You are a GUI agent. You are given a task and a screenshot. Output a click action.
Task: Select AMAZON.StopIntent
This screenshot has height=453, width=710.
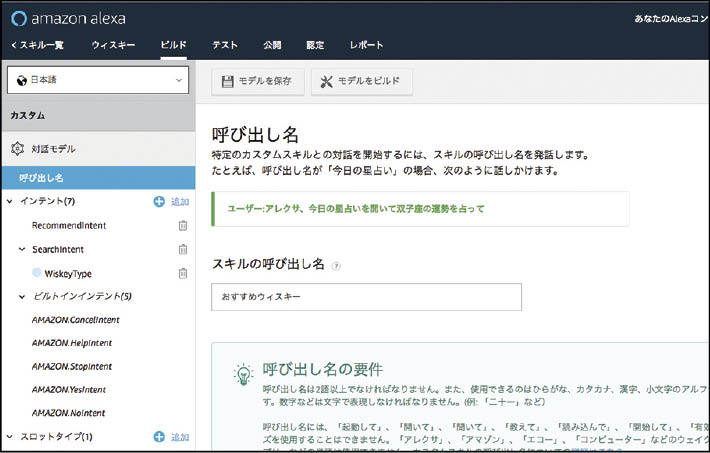(x=72, y=366)
